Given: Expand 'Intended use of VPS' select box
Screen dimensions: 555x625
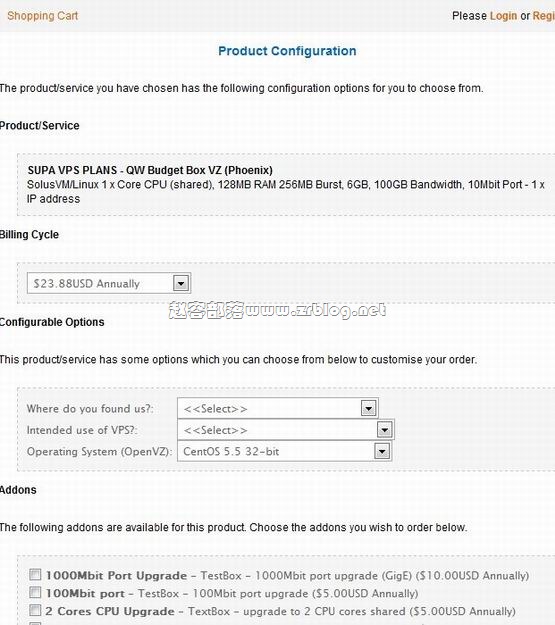Looking at the screenshot, I should [x=285, y=430].
